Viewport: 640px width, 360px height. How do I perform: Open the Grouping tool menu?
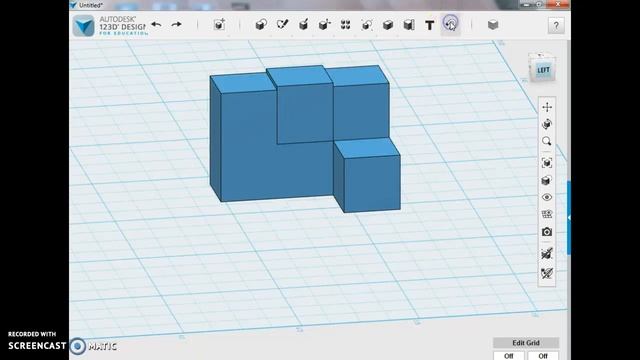367,25
